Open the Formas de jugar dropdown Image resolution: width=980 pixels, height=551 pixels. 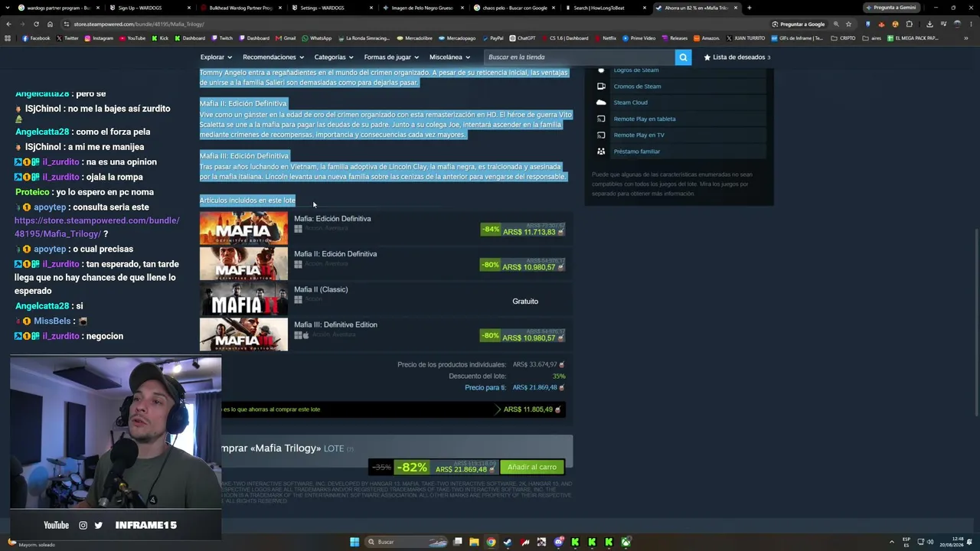tap(391, 57)
